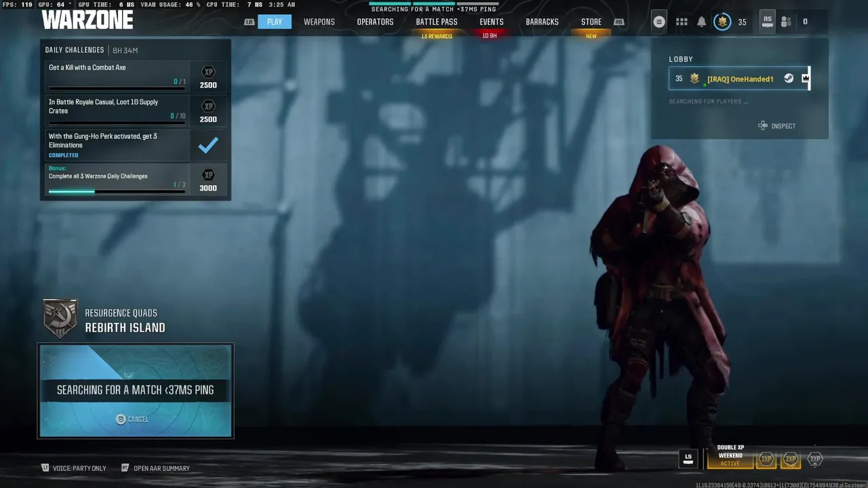The image size is (868, 488).
Task: Click the '1D 9H' timer under Events
Action: tap(490, 36)
